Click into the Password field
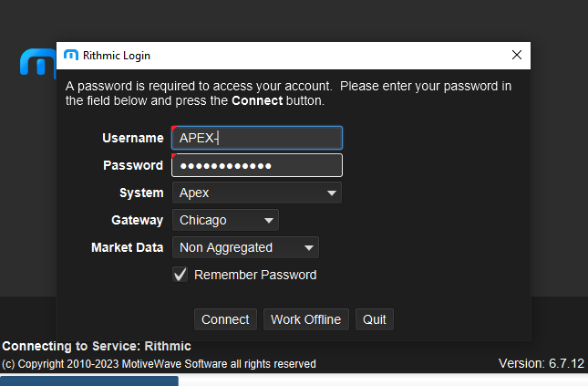 tap(257, 165)
